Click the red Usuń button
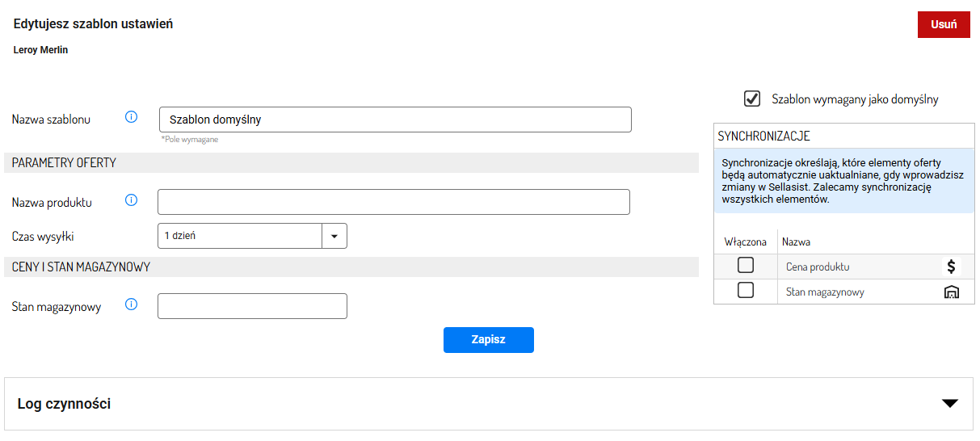Viewport: 980px width, 441px height. (x=944, y=24)
